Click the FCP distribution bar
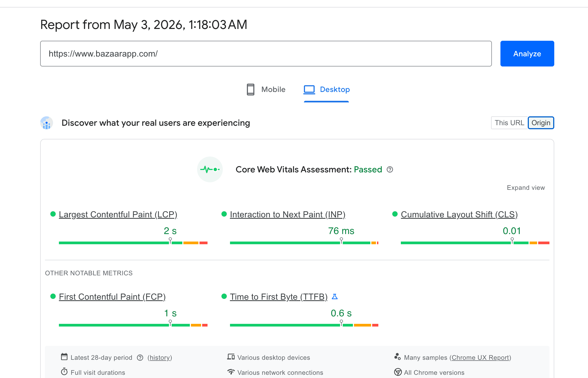 (x=133, y=325)
